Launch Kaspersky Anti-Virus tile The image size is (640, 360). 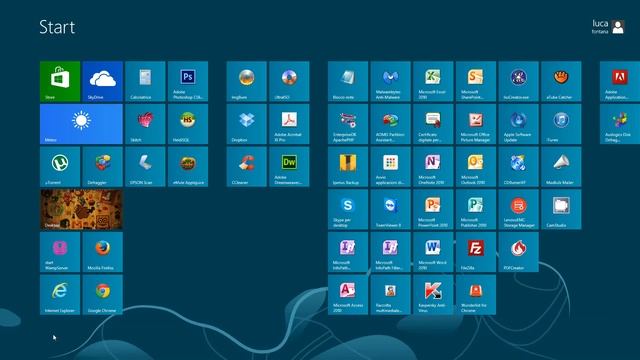click(x=433, y=294)
